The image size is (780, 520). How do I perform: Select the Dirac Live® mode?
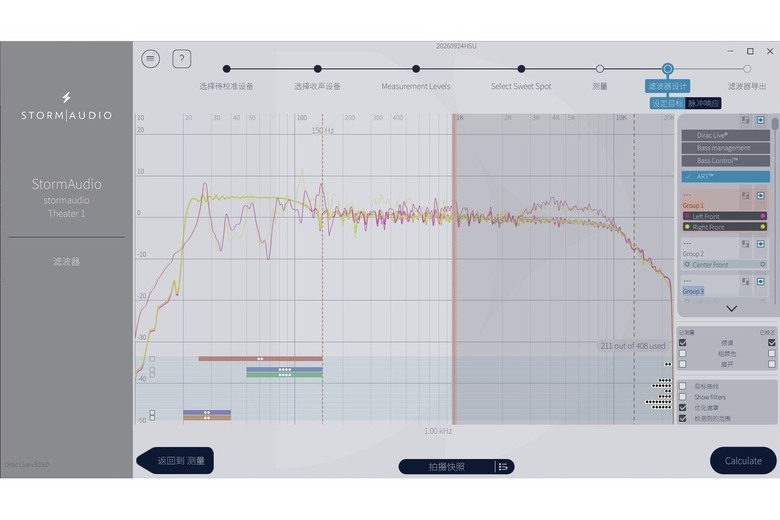(725, 135)
